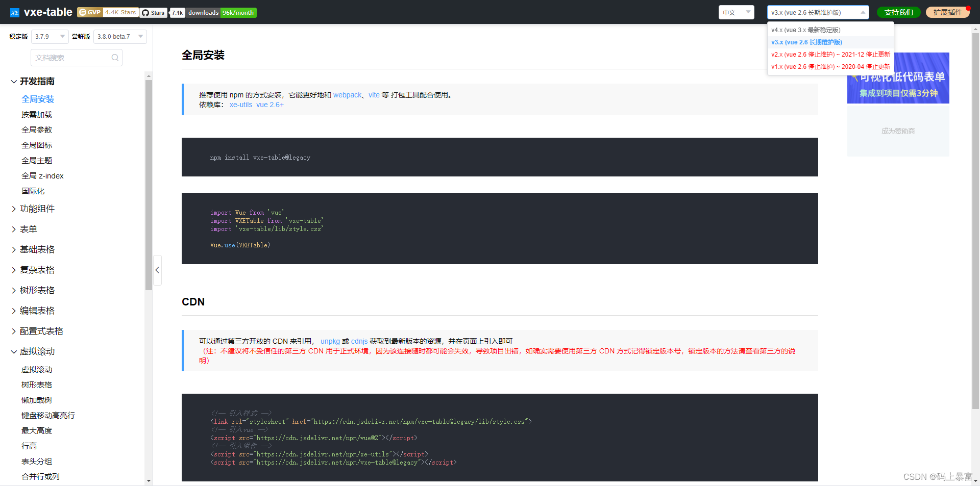Viewport: 980px width, 486px height.
Task: Select v3.x (vue 2.6 长期维护版) option
Action: pos(830,42)
